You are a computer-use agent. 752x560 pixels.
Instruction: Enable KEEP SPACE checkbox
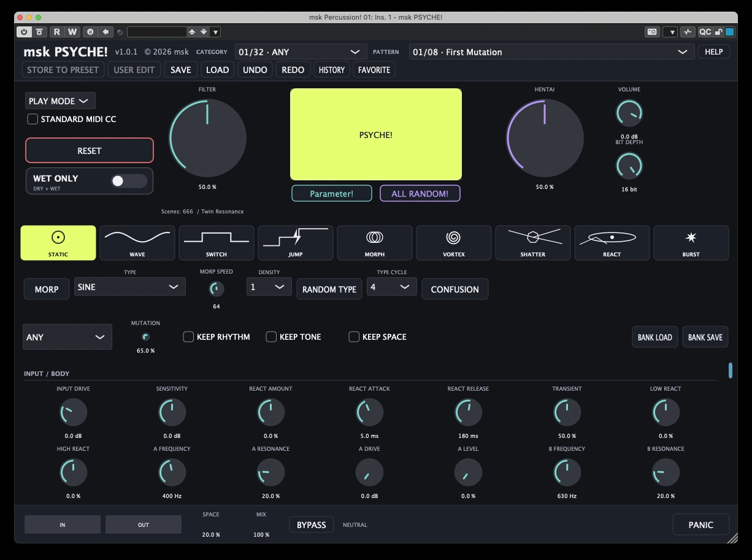(x=354, y=337)
